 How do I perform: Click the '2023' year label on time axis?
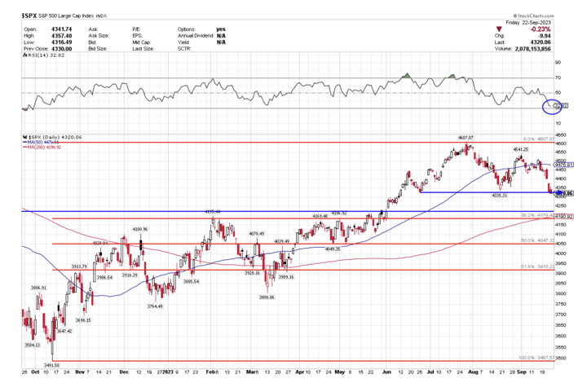168,372
